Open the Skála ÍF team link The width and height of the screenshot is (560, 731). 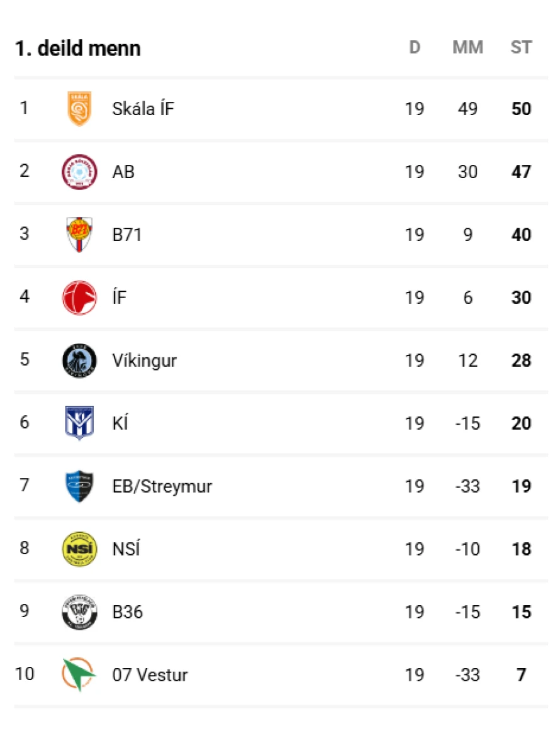pos(143,109)
